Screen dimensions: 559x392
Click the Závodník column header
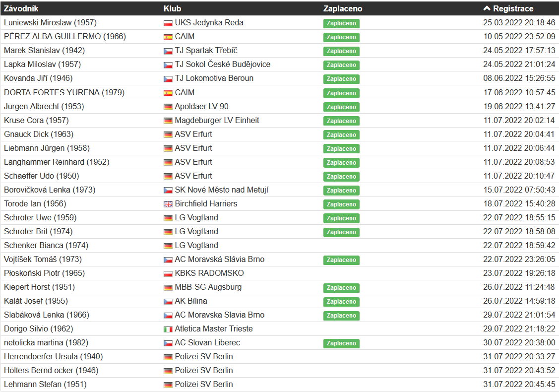click(x=21, y=8)
